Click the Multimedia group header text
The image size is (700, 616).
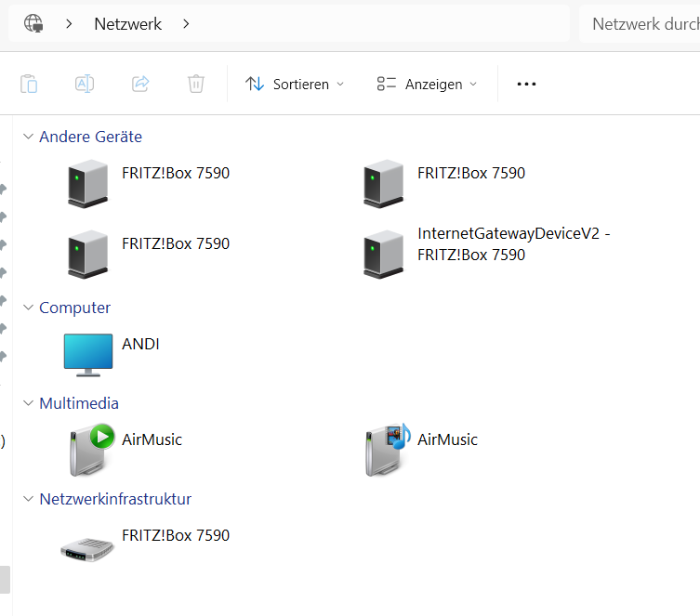(79, 403)
